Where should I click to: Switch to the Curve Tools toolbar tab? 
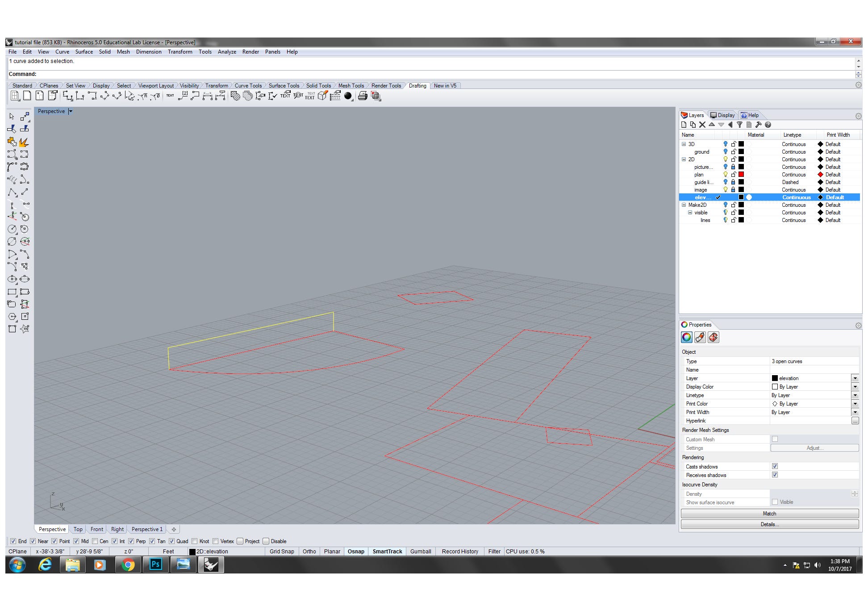[x=248, y=86]
